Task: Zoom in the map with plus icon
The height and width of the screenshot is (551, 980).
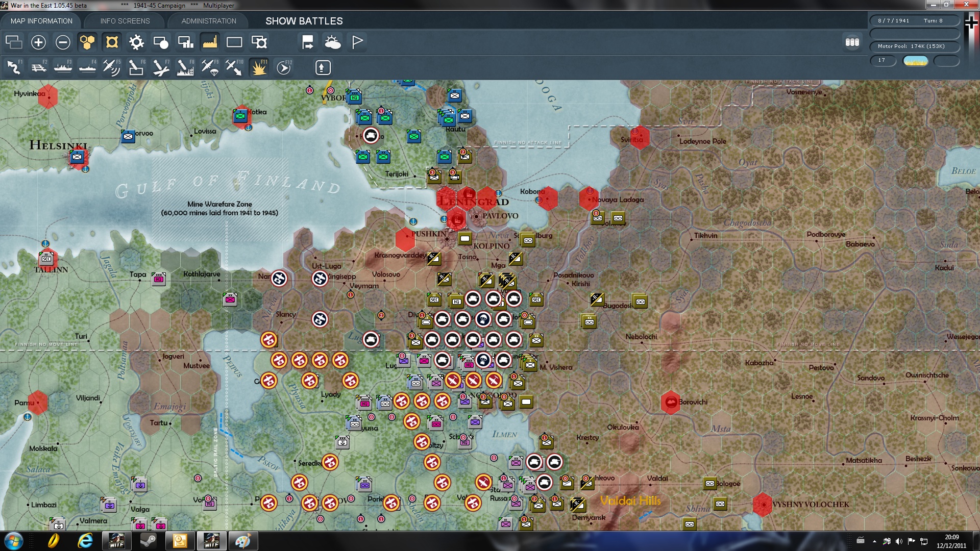Action: 38,42
